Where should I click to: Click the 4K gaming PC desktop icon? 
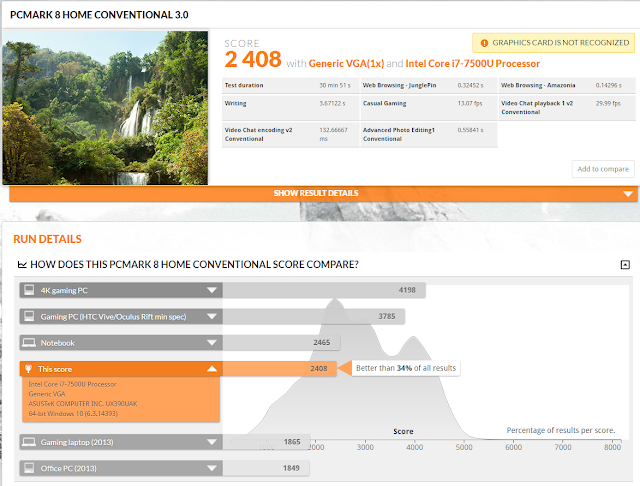29,290
